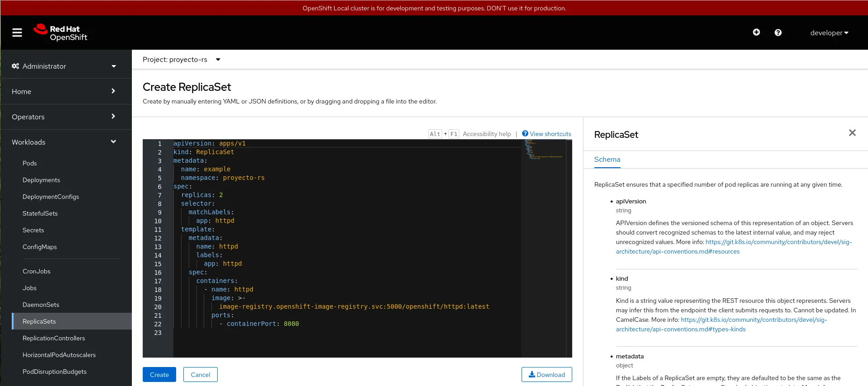Cancel the ReplicaSet creation
This screenshot has width=868, height=386.
click(200, 375)
